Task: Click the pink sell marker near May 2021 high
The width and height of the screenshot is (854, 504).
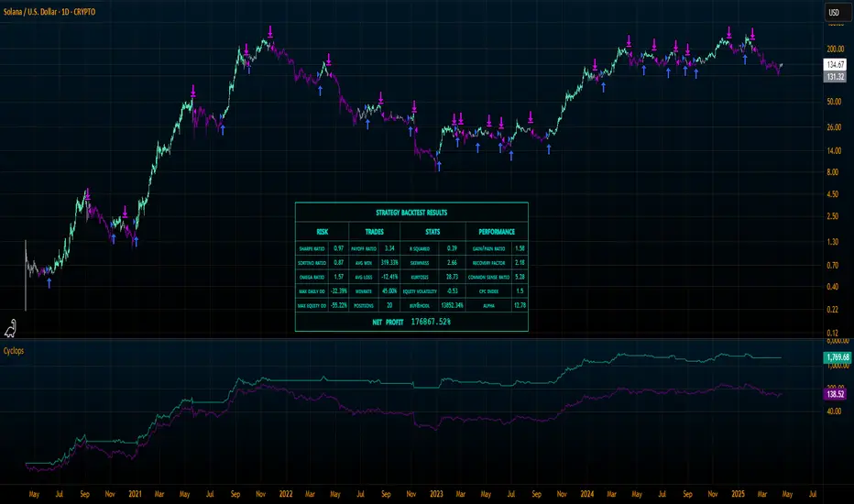Action: point(194,91)
